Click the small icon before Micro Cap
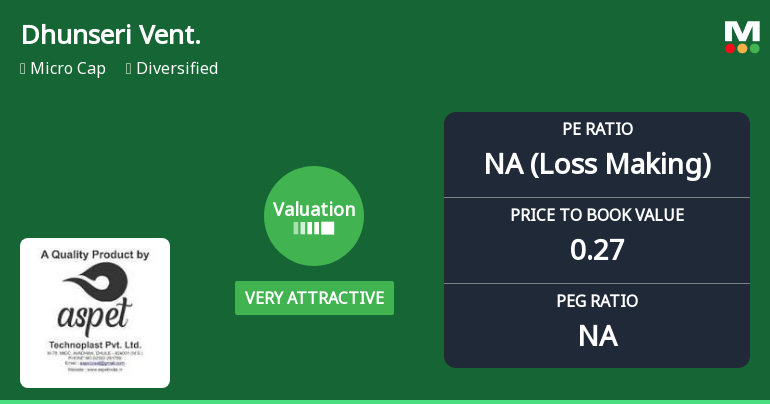This screenshot has height=404, width=770. [x=22, y=69]
